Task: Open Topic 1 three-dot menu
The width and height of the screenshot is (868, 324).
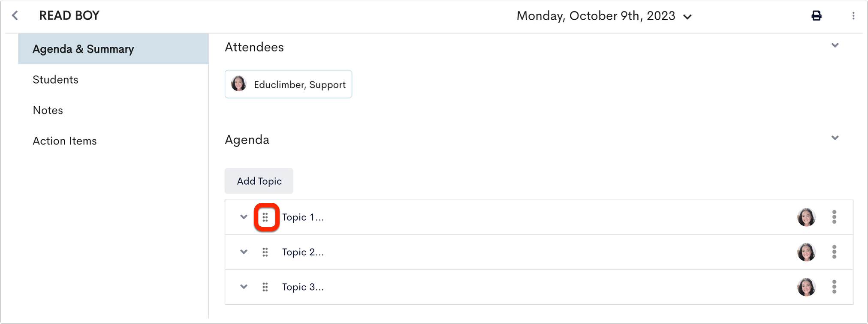Action: tap(834, 217)
